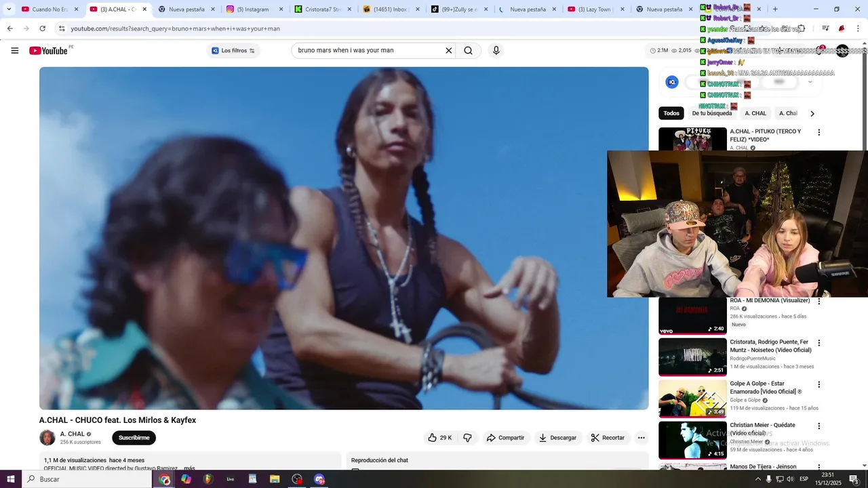The height and width of the screenshot is (488, 868).
Task: Dislike the video with the thumbs-down icon
Action: [468, 438]
